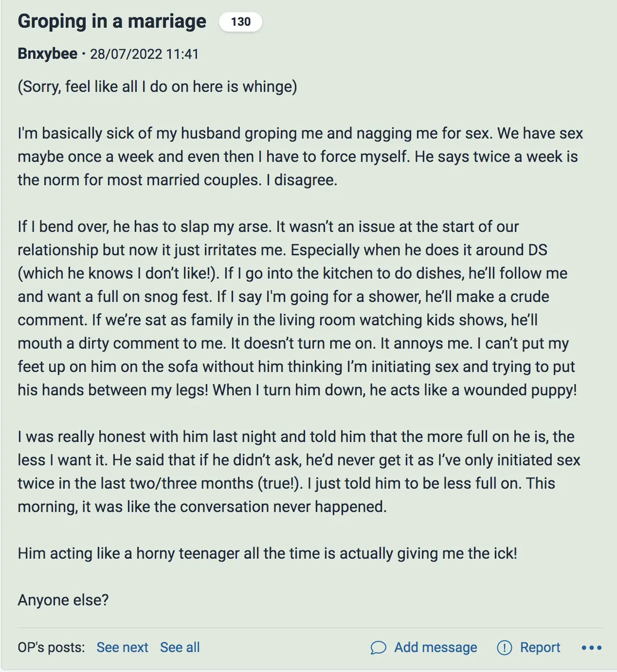Click the "See next" link
This screenshot has height=672, width=617.
(x=122, y=648)
